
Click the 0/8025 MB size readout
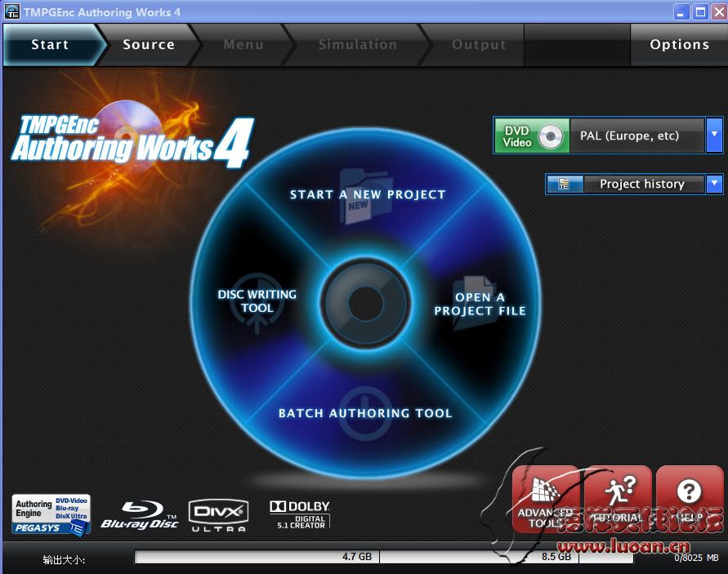click(696, 558)
